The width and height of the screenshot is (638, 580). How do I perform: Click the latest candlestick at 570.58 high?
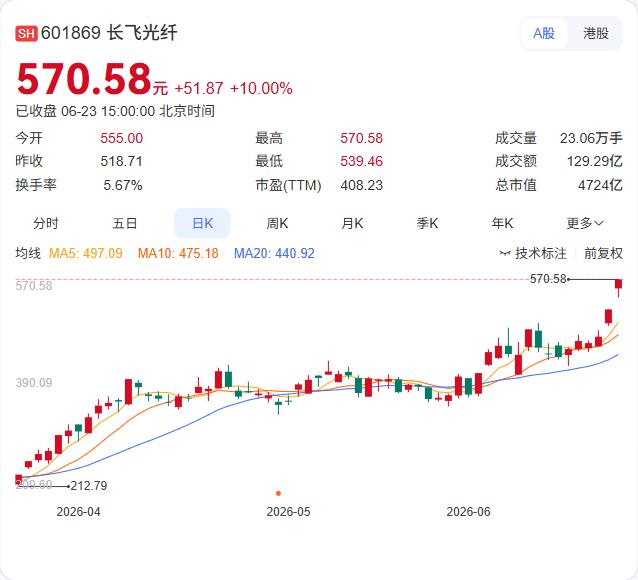click(618, 287)
